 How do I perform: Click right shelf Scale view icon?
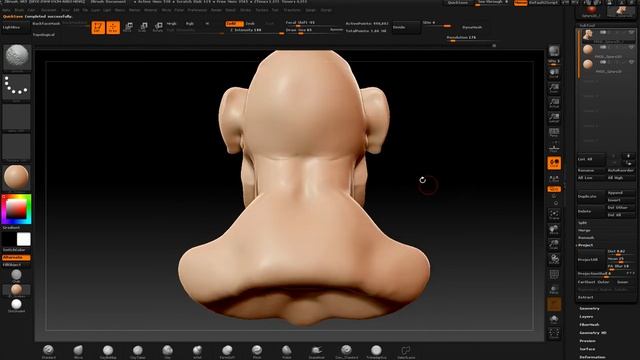click(554, 244)
